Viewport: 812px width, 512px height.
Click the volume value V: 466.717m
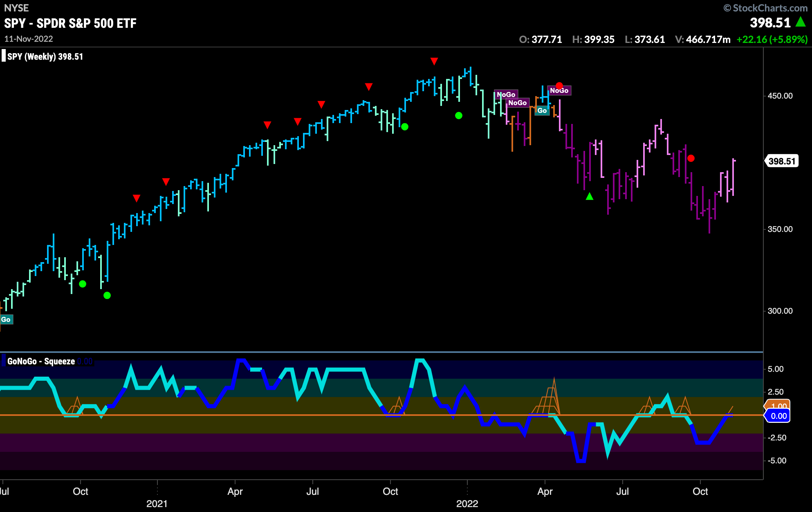click(702, 40)
